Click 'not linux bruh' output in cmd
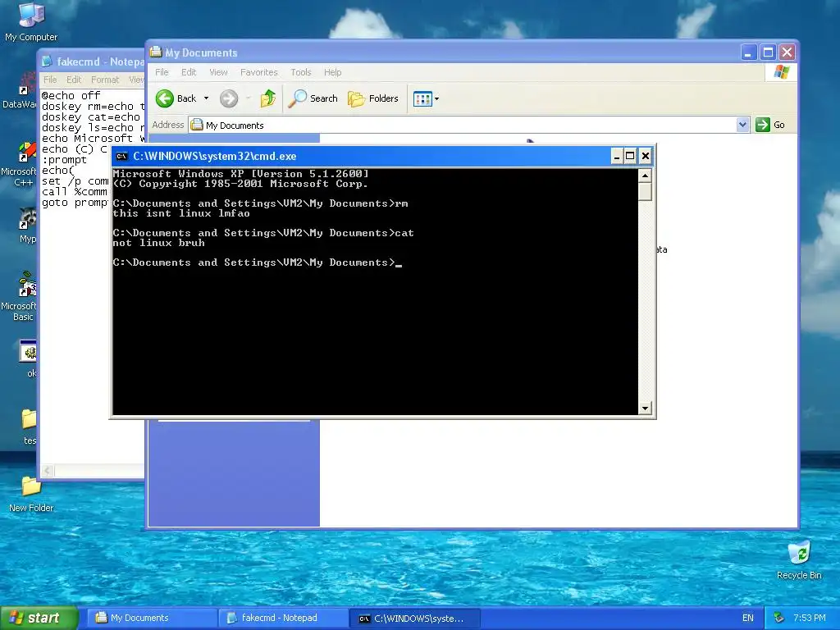This screenshot has height=630, width=840. pos(158,243)
